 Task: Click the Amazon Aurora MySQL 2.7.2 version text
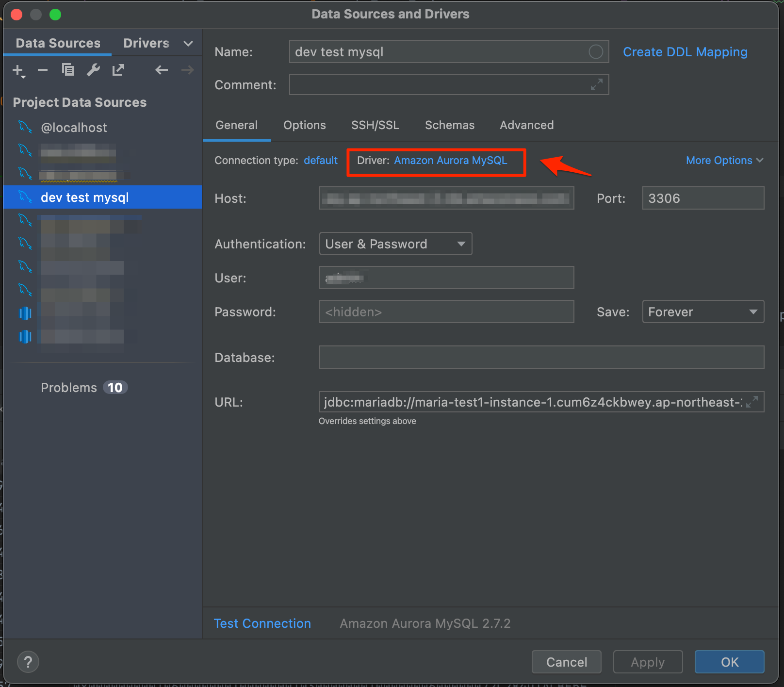coord(425,623)
